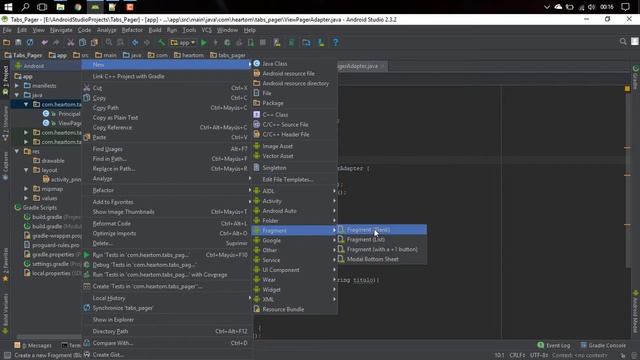640x360 pixels.
Task: Open the notification center icon in taskbar
Action: point(625,7)
